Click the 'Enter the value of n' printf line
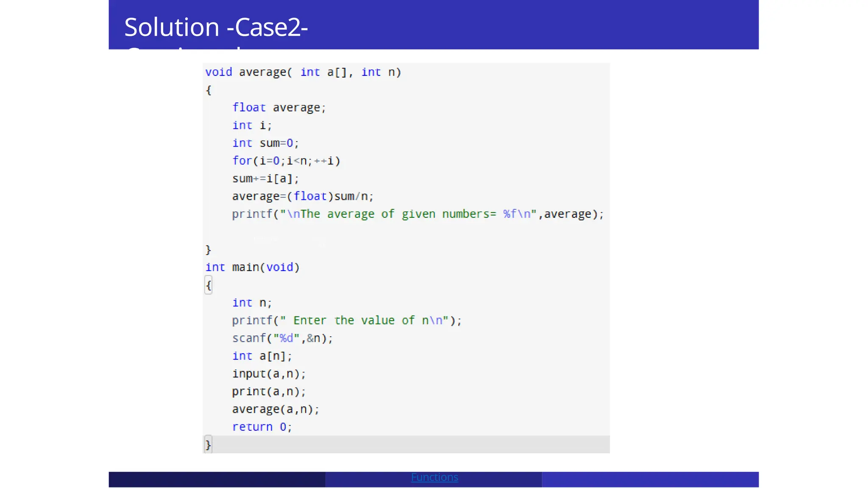868x488 pixels. coord(347,321)
